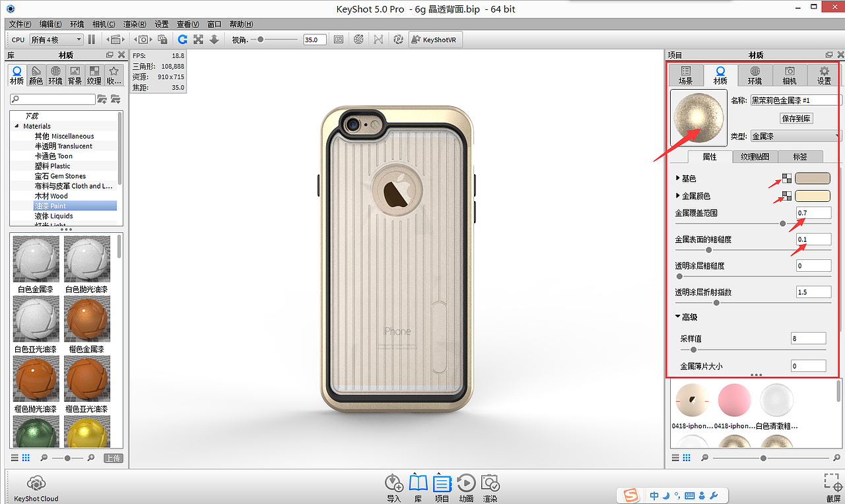The height and width of the screenshot is (504, 845).
Task: Open the CPU cores dropdown 所有4核
Action: click(x=56, y=40)
